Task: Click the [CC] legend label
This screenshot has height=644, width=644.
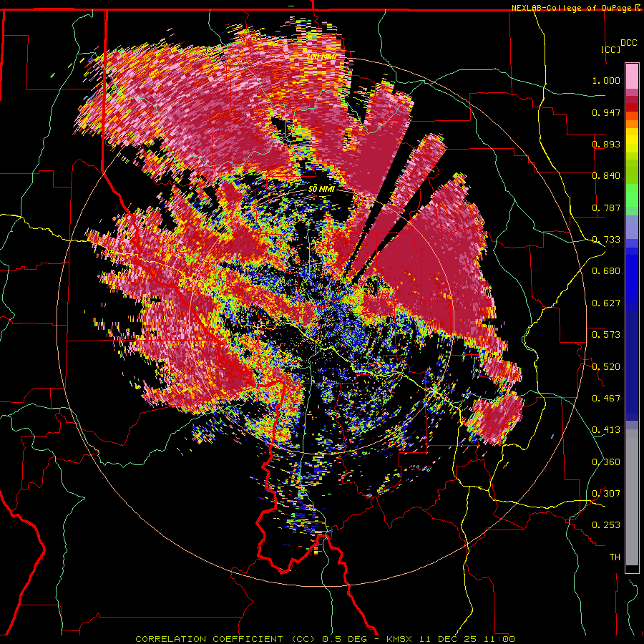Action: (x=611, y=49)
